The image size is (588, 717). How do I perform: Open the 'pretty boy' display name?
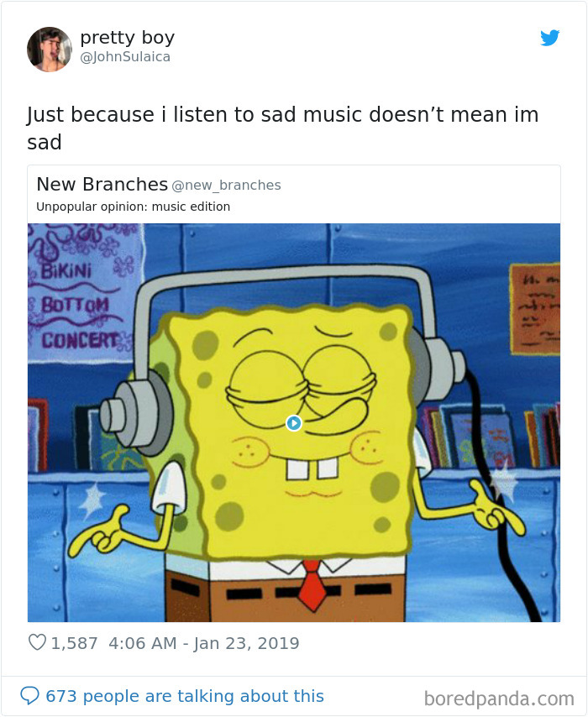[127, 38]
